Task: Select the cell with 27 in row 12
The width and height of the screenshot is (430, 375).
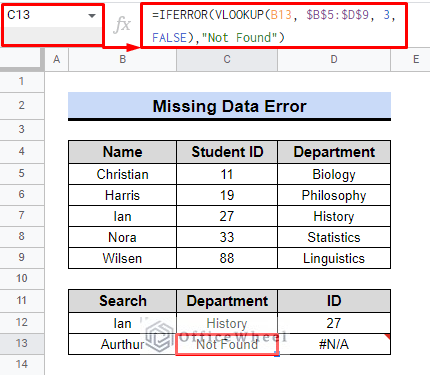Action: click(334, 323)
